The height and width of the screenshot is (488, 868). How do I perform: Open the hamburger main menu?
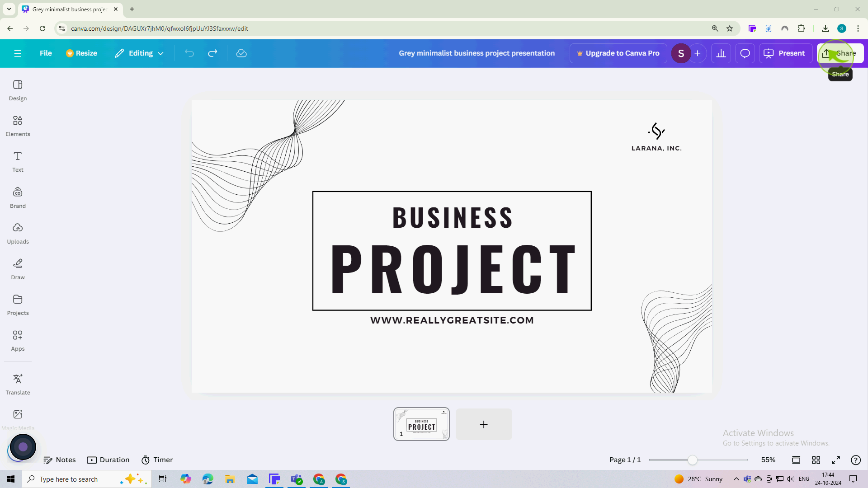[x=18, y=53]
